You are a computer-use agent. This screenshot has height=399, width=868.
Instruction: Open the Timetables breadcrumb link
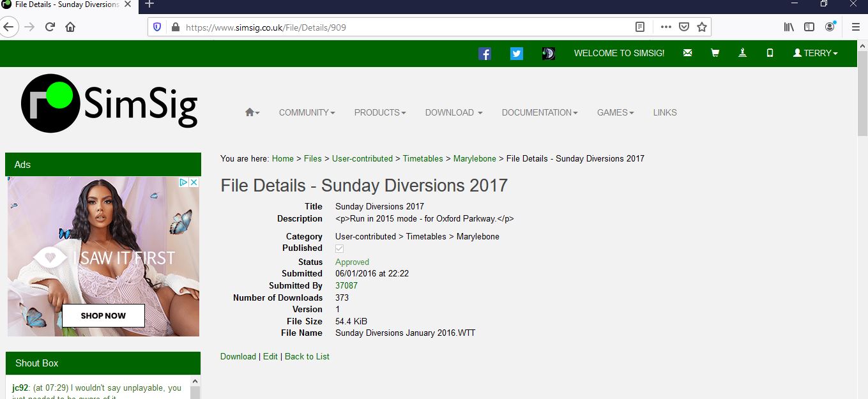click(423, 158)
